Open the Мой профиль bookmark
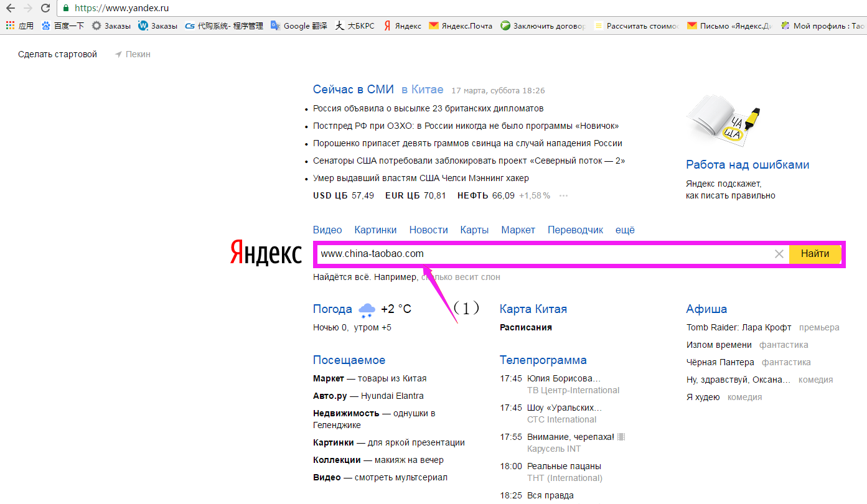Image resolution: width=867 pixels, height=504 pixels. tap(823, 26)
